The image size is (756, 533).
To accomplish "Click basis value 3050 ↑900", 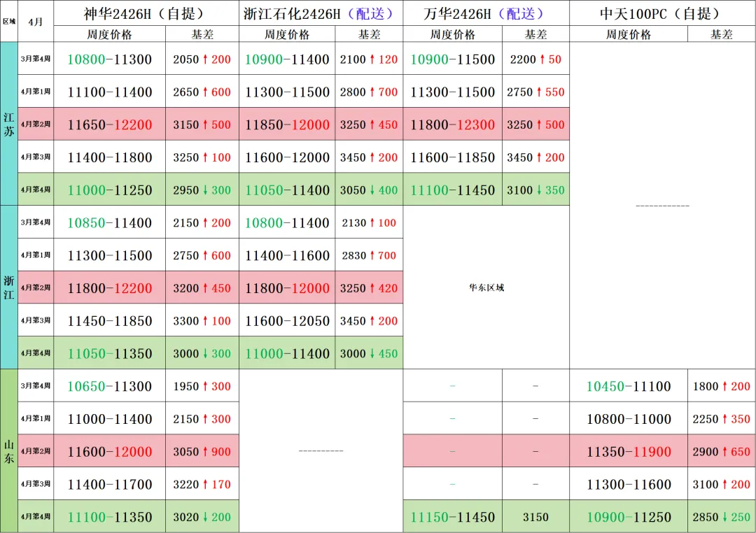I will (202, 451).
